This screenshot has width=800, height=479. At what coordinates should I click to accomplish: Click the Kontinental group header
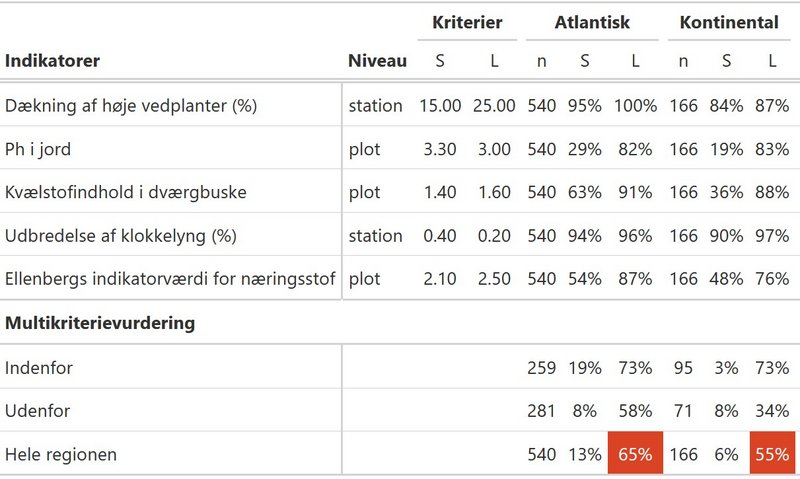coord(729,22)
